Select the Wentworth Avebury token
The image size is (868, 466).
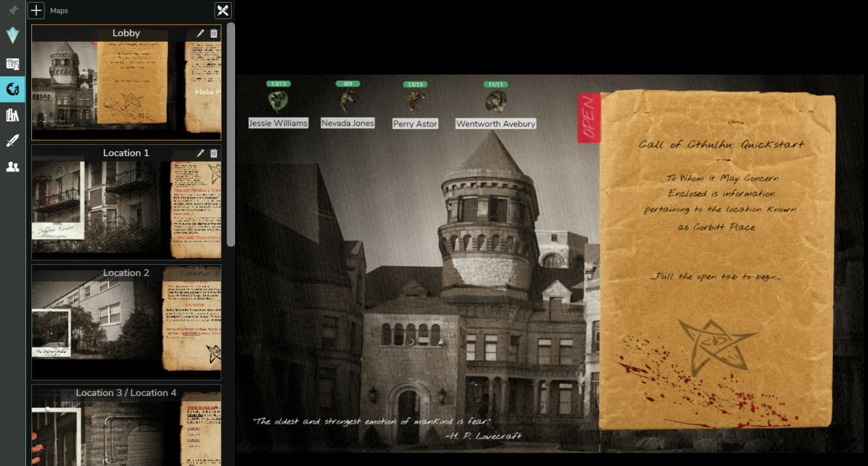click(x=496, y=101)
